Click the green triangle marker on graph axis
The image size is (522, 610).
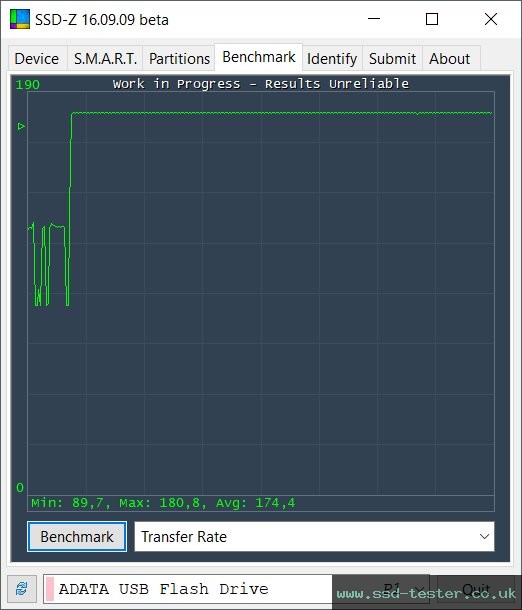pos(21,126)
